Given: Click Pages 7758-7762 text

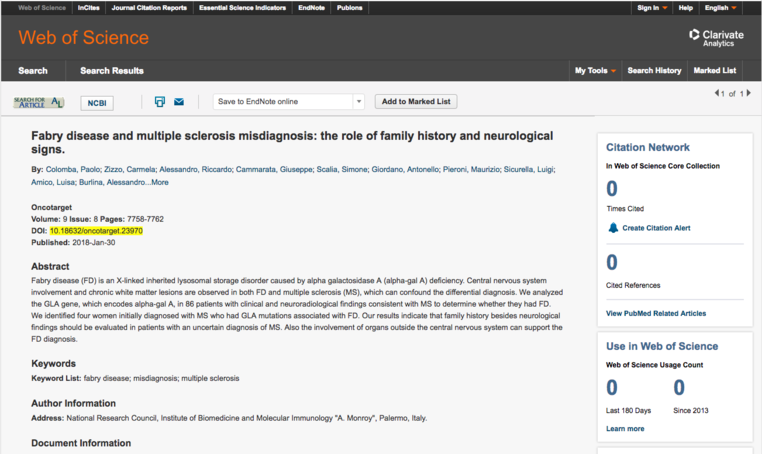Looking at the screenshot, I should pyautogui.click(x=132, y=219).
